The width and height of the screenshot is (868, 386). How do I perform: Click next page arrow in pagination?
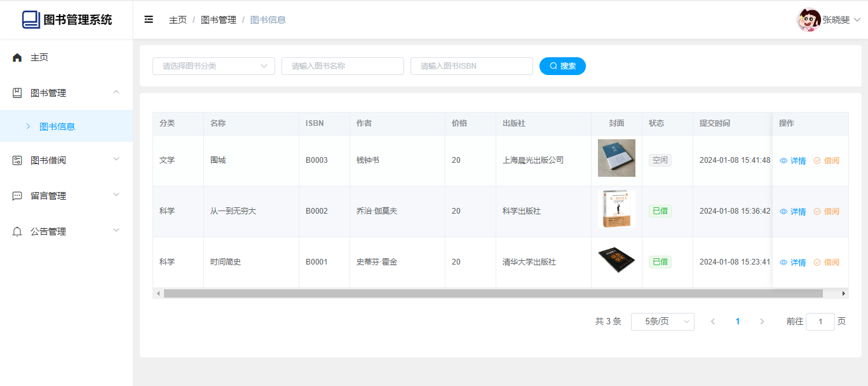point(762,322)
